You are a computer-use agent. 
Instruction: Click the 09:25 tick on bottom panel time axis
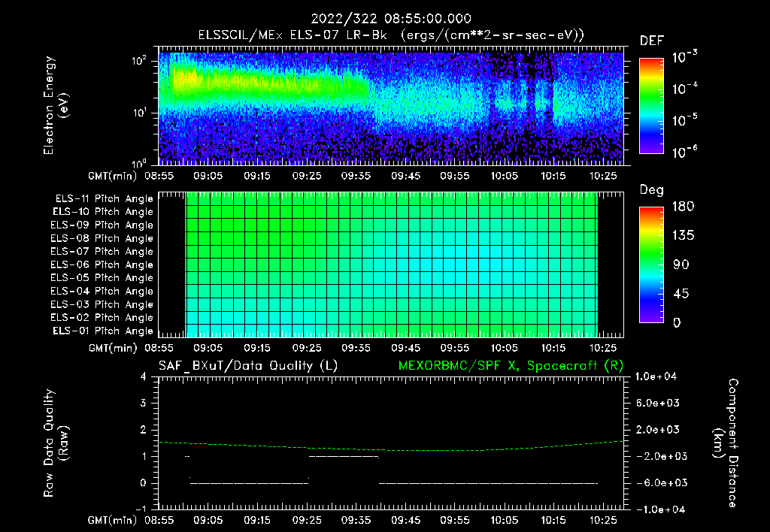point(307,520)
